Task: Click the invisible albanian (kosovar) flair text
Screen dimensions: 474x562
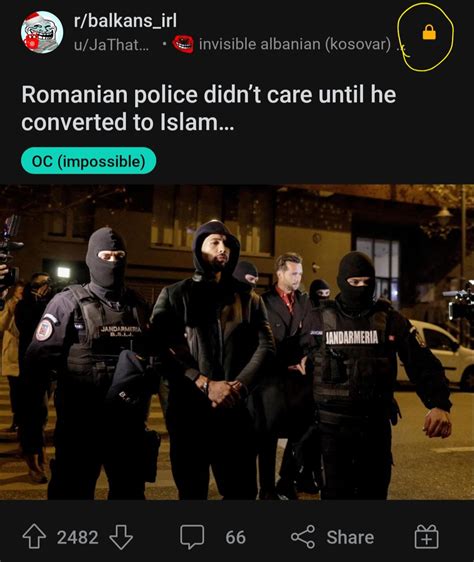Action: (x=295, y=44)
